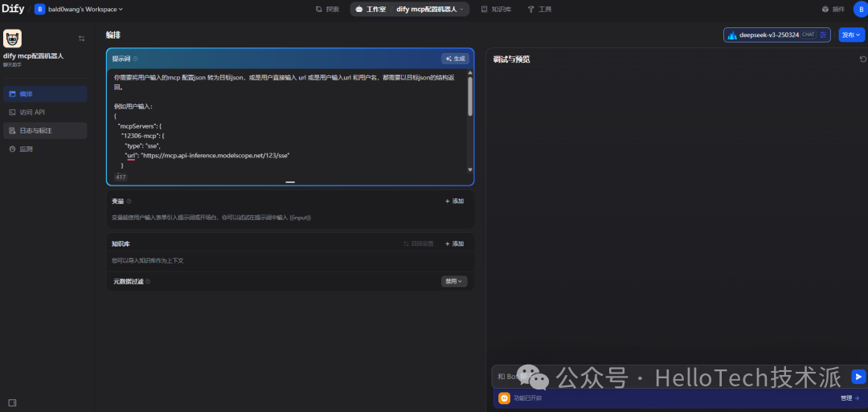Open the 知识库 tab in top bar
This screenshot has width=868, height=412.
[496, 10]
